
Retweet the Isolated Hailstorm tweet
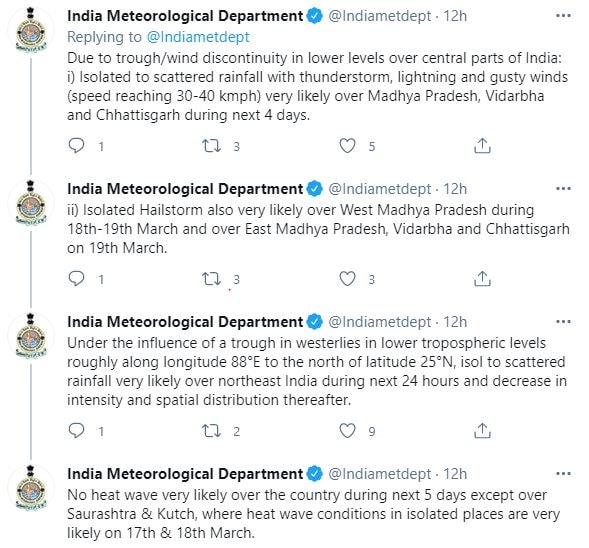(211, 279)
